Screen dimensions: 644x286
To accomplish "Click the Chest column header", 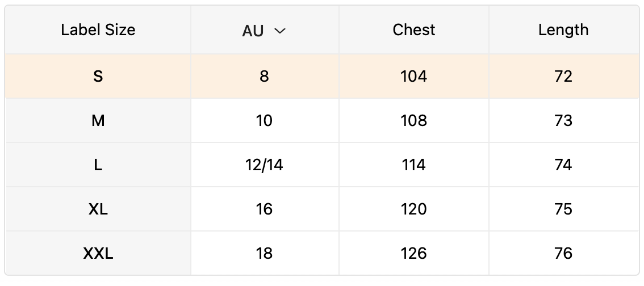I will coord(413,30).
